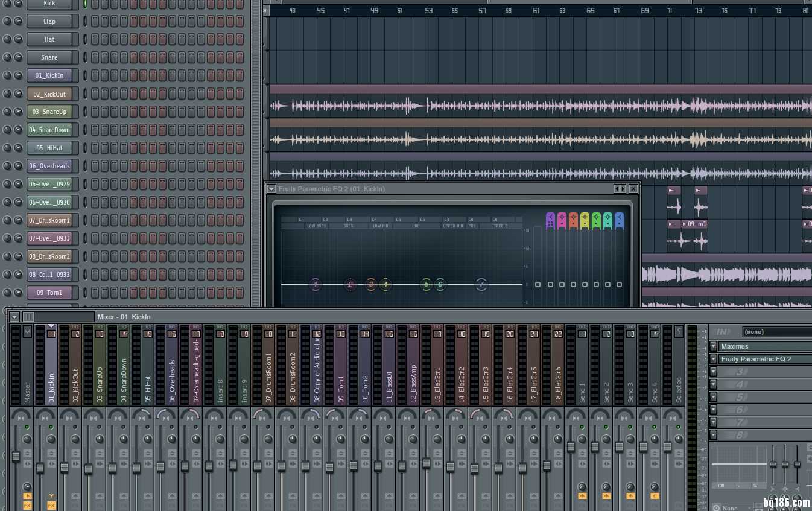Enable first step of the Snare channel
This screenshot has width=812, height=511.
click(95, 57)
